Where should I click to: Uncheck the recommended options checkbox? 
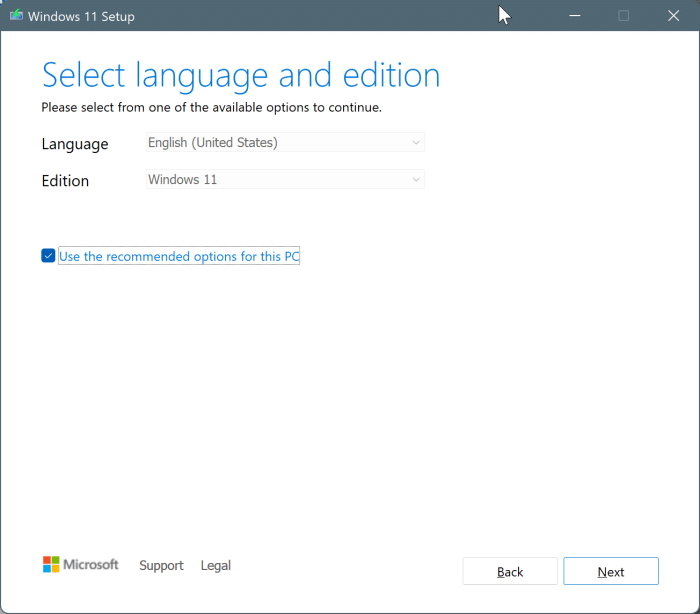tap(48, 255)
